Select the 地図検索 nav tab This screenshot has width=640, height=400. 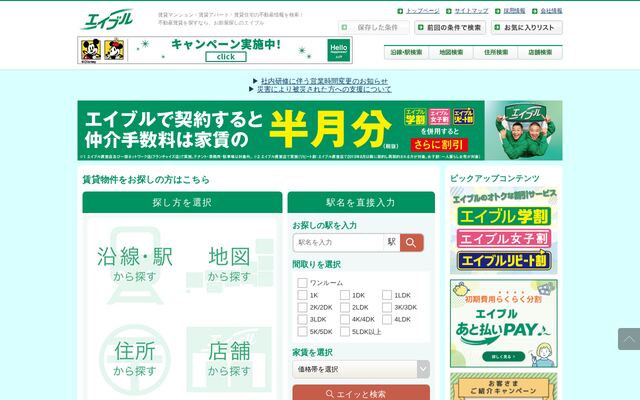[x=451, y=52]
